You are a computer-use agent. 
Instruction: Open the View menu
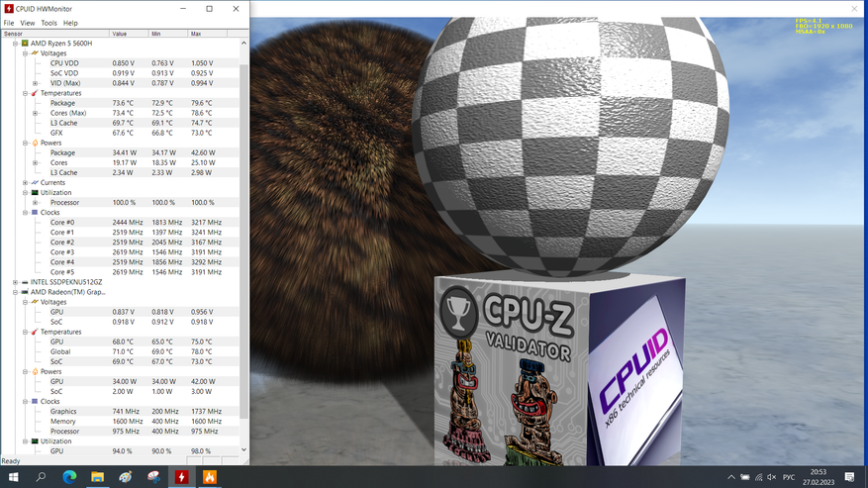[27, 23]
